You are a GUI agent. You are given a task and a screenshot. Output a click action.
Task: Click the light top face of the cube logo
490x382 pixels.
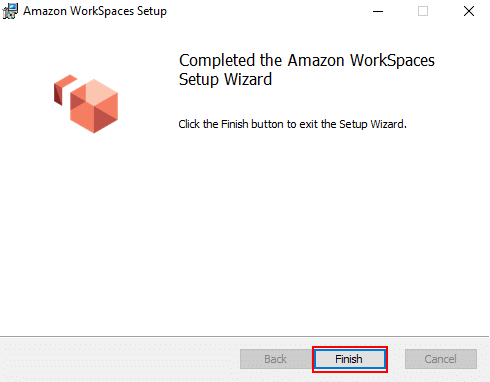99,90
